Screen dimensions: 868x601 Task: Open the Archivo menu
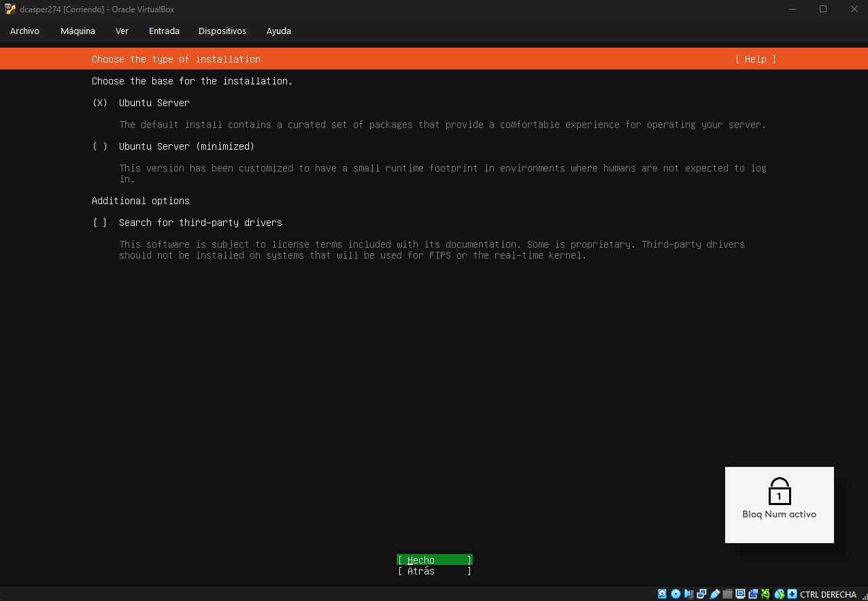[x=24, y=31]
